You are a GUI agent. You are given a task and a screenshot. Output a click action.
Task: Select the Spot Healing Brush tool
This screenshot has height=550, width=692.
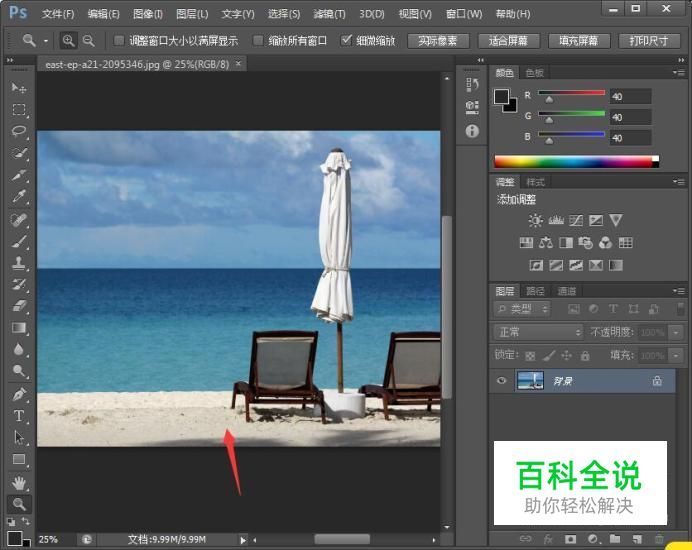pyautogui.click(x=19, y=219)
